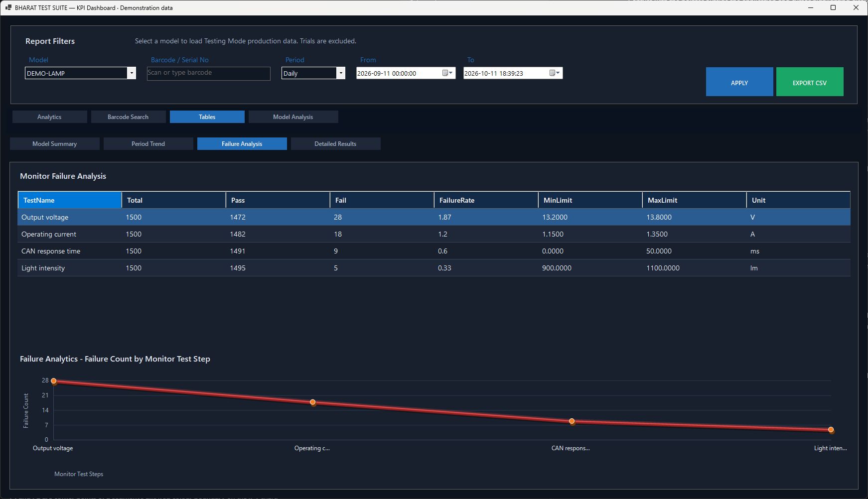
Task: Sort by the MinLimit column header
Action: pos(590,200)
